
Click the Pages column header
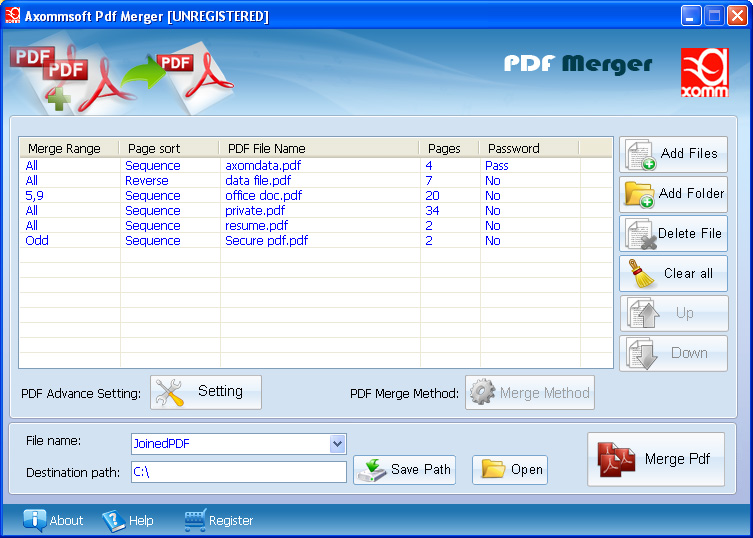coord(449,148)
